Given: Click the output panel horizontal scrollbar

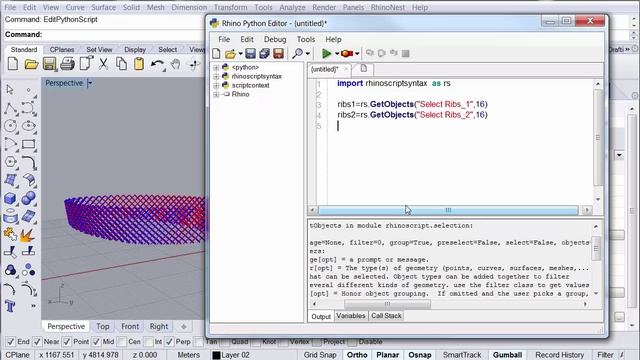Looking at the screenshot, I should click(x=387, y=304).
